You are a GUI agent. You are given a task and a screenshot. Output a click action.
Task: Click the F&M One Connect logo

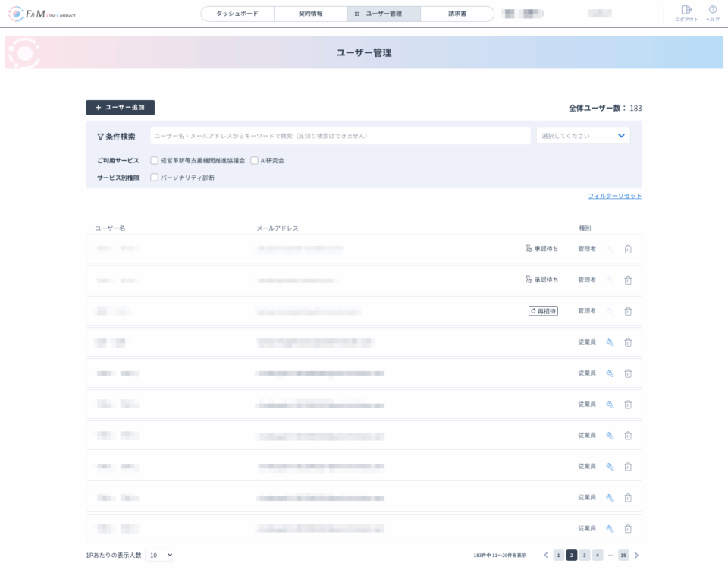(42, 14)
